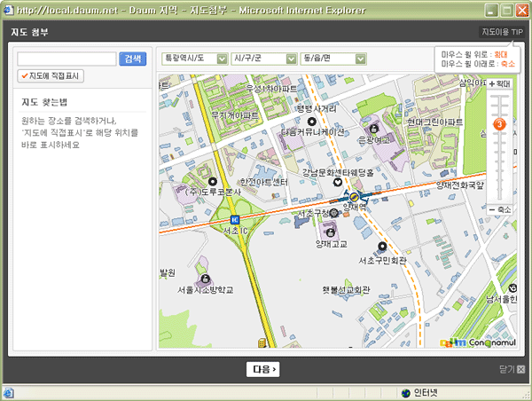Click the 양재고교 school icon

point(330,232)
